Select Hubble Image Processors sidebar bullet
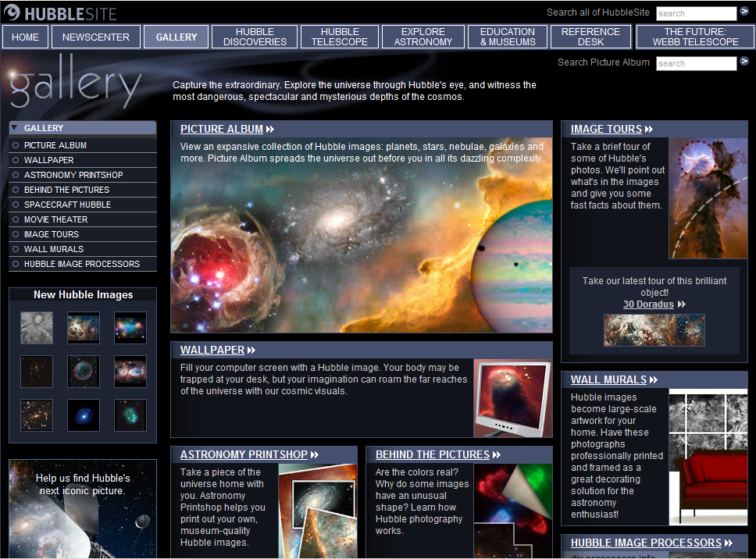The height and width of the screenshot is (559, 756). click(x=16, y=264)
